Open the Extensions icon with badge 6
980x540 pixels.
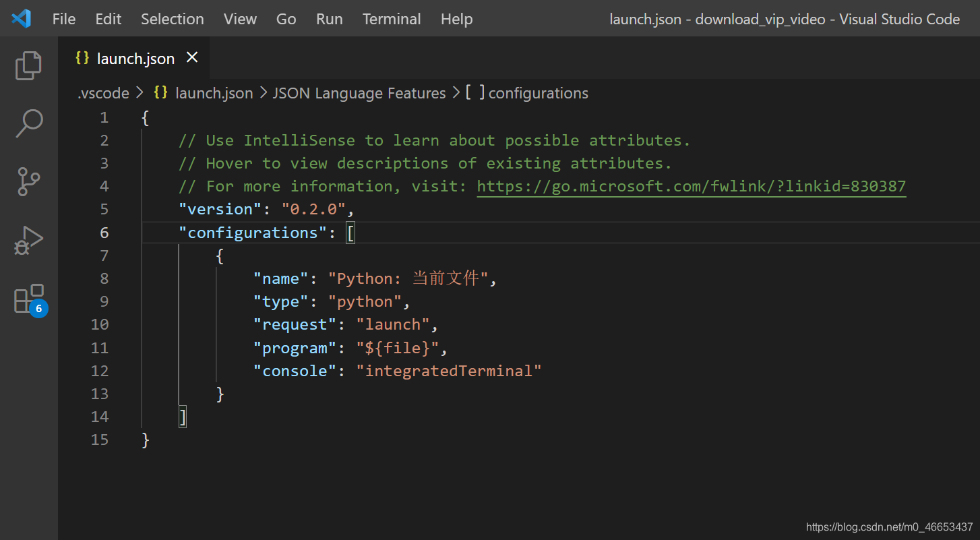28,299
